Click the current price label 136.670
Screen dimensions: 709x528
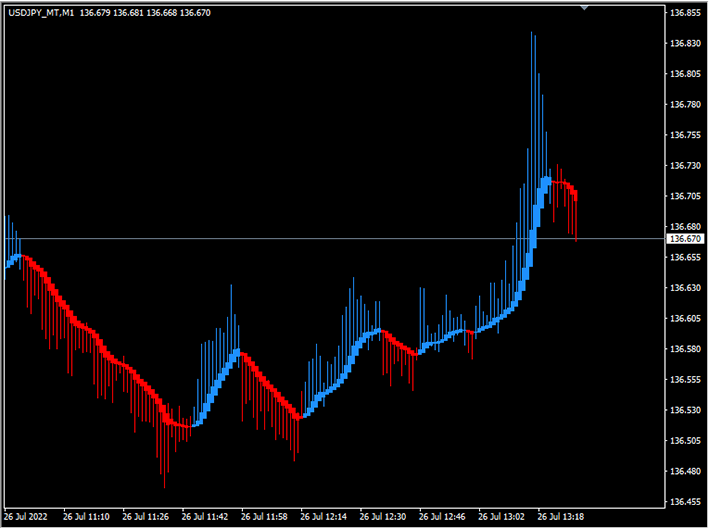click(685, 239)
